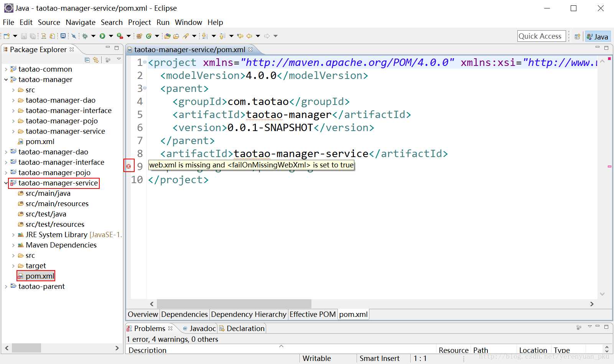This screenshot has width=614, height=364.
Task: Click the green Run button
Action: (x=102, y=36)
